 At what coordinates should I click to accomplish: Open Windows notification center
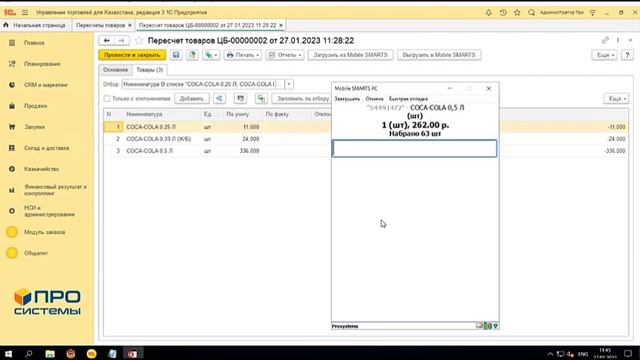coord(628,353)
